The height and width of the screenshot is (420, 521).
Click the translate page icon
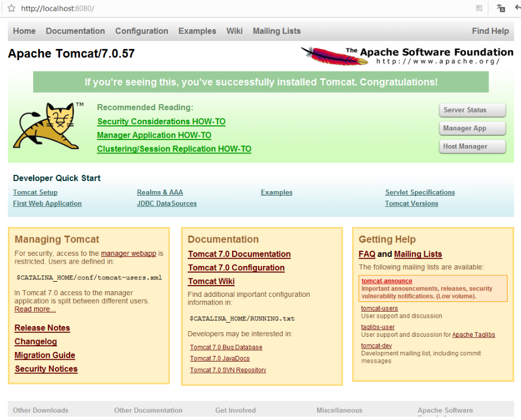tap(501, 8)
